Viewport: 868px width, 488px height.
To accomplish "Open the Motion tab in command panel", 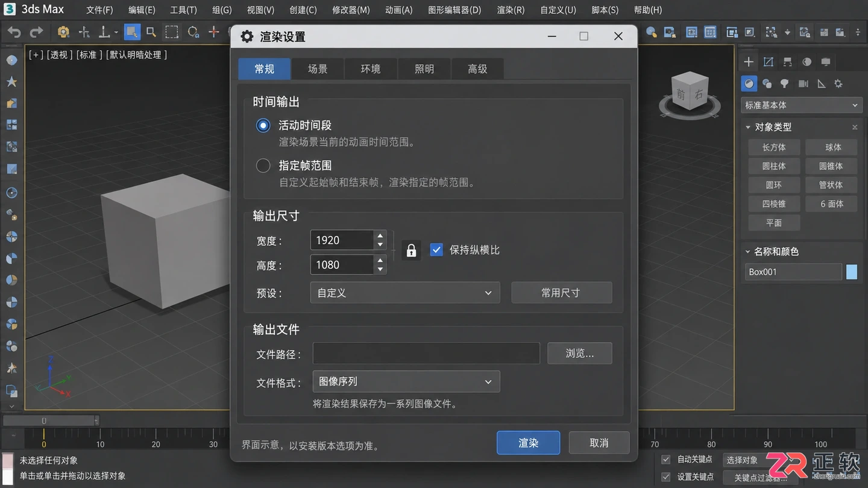I will pyautogui.click(x=807, y=61).
